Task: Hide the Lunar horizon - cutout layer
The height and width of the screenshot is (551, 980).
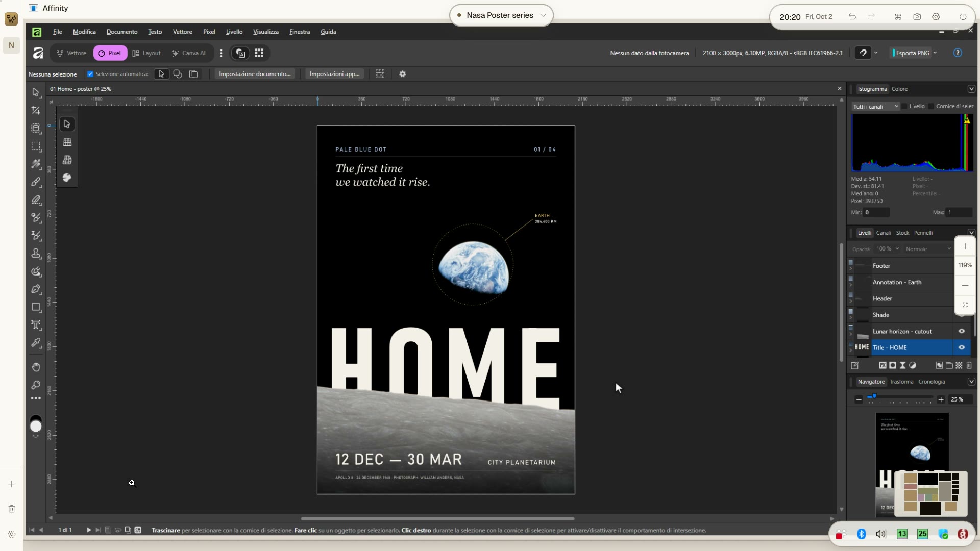Action: pos(962,331)
